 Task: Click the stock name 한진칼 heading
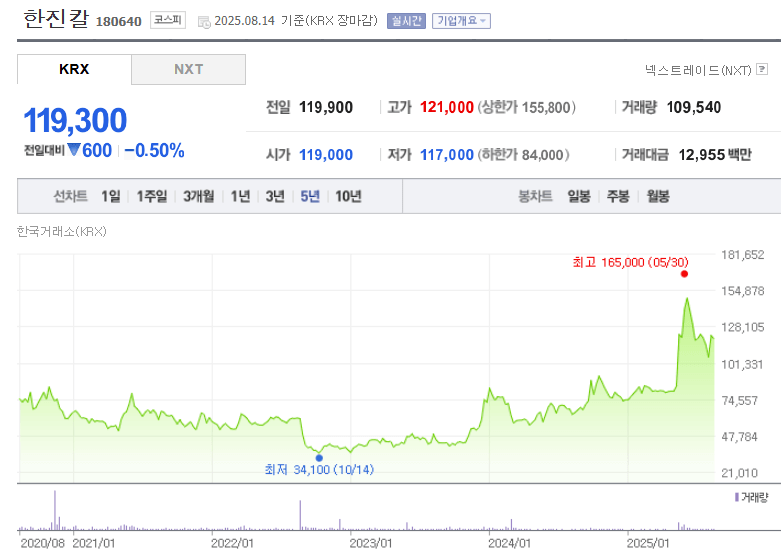(56, 19)
